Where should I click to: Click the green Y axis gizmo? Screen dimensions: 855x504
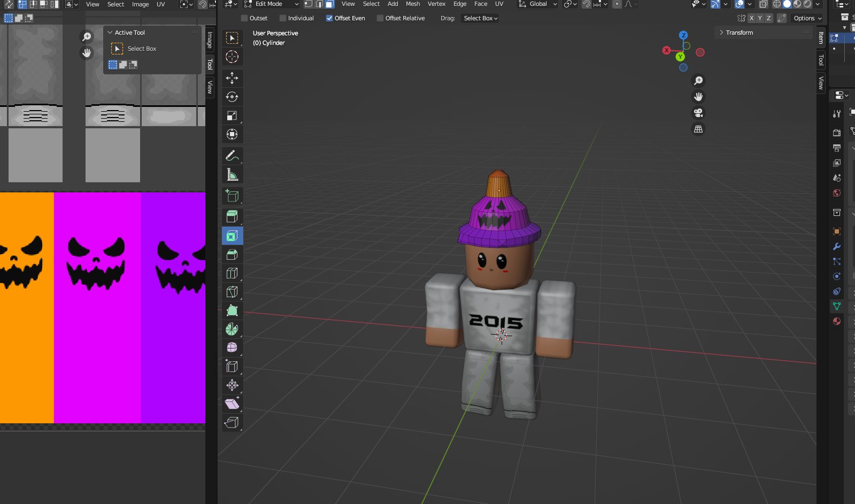(x=680, y=57)
